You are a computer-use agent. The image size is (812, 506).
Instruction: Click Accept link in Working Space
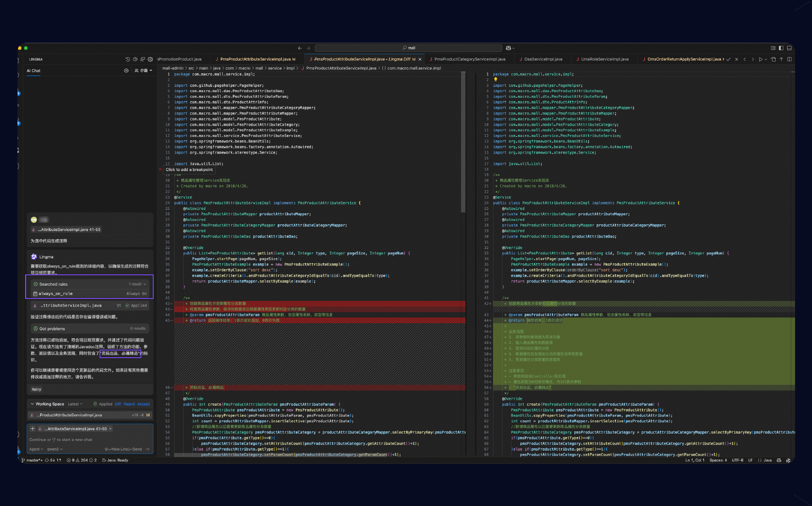[144, 404]
